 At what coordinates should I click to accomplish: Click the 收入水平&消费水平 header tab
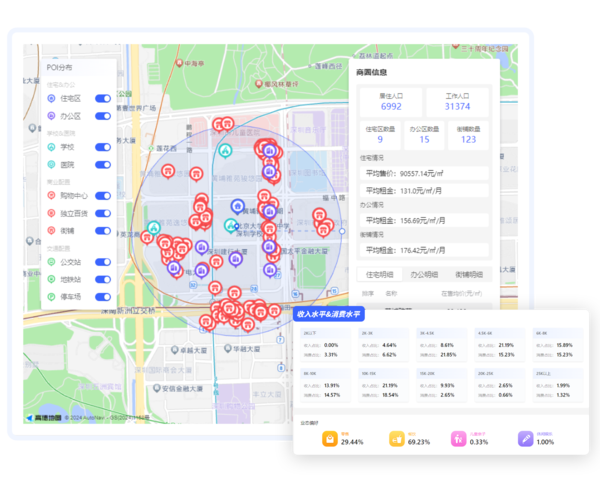coord(329,314)
